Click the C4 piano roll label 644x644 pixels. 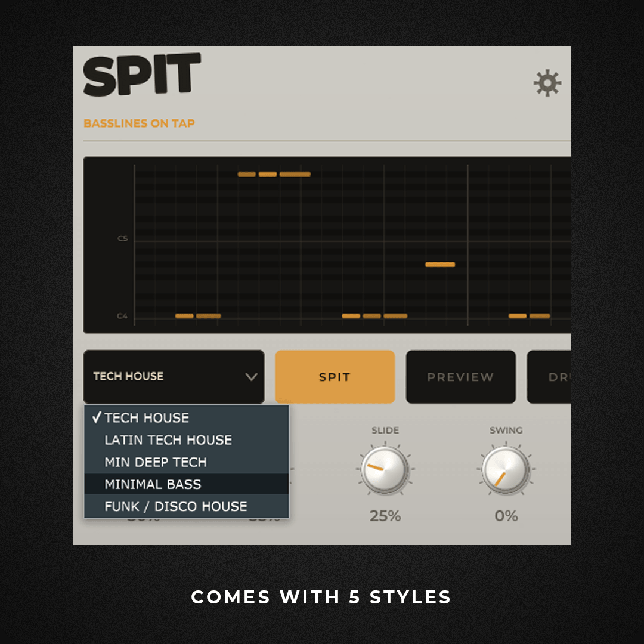pyautogui.click(x=122, y=316)
